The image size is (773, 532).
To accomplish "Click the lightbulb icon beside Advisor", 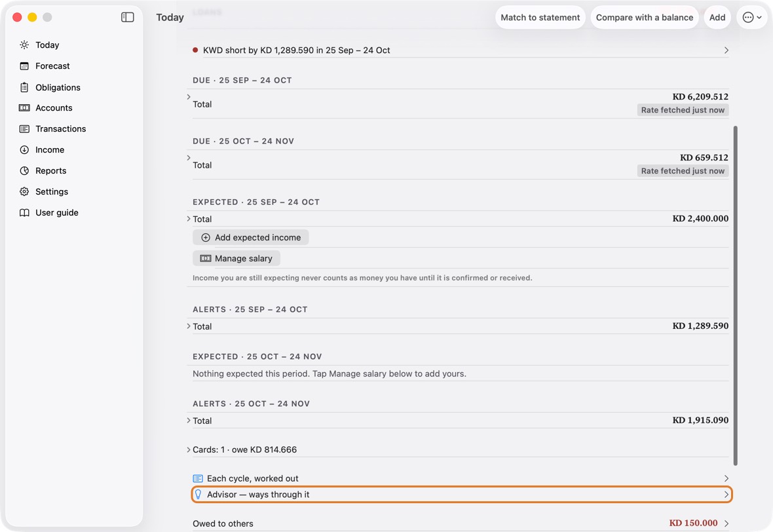I will coord(198,495).
